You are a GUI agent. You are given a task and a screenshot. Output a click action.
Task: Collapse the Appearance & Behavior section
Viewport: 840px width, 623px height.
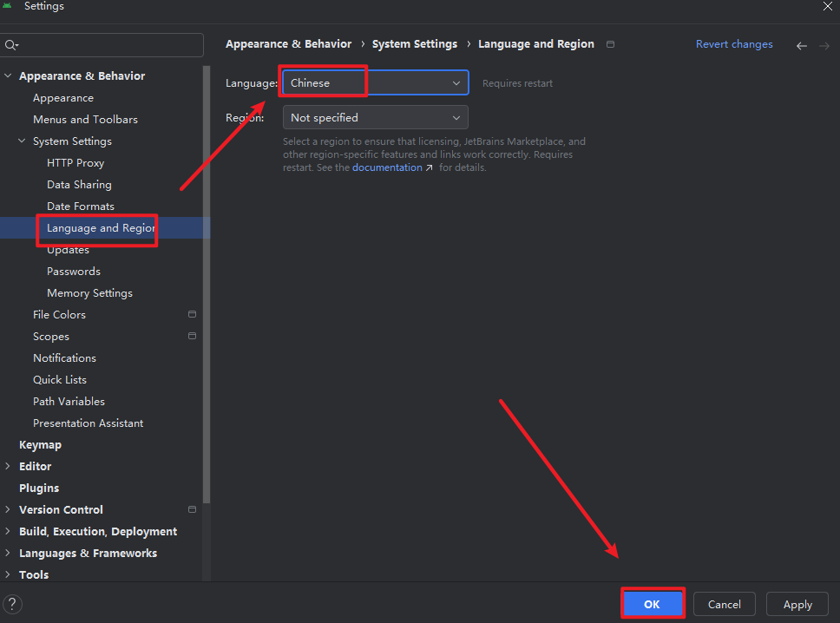pyautogui.click(x=8, y=76)
